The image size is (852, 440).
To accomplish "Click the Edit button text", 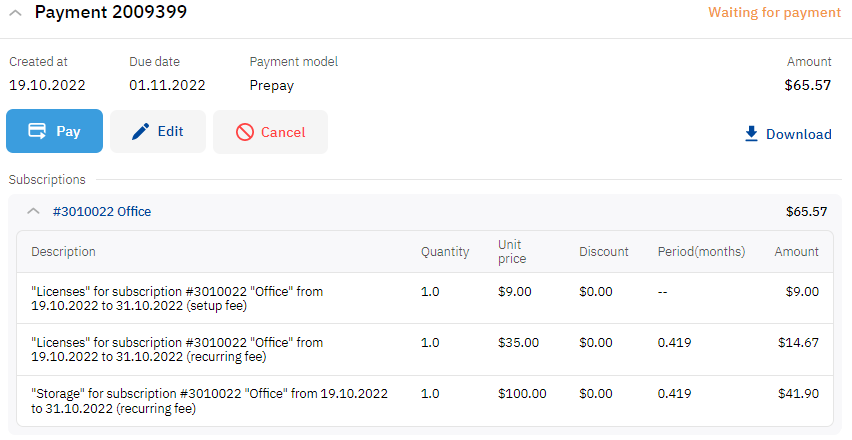I will pos(170,131).
